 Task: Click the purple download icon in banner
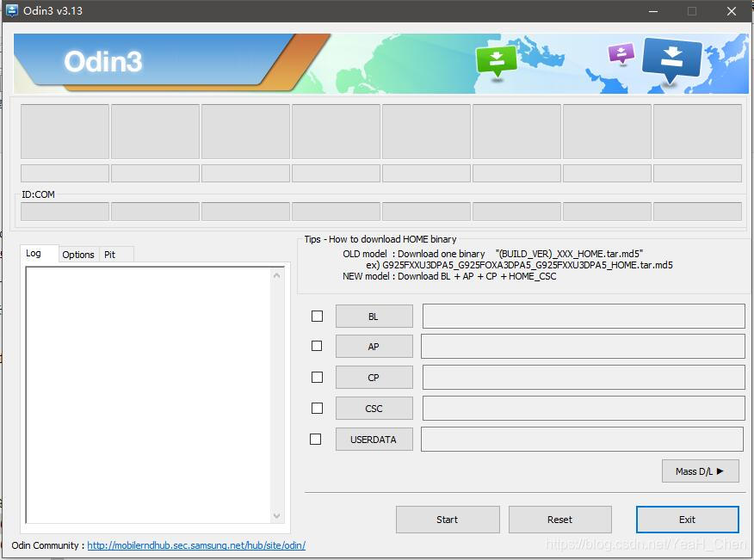point(621,52)
